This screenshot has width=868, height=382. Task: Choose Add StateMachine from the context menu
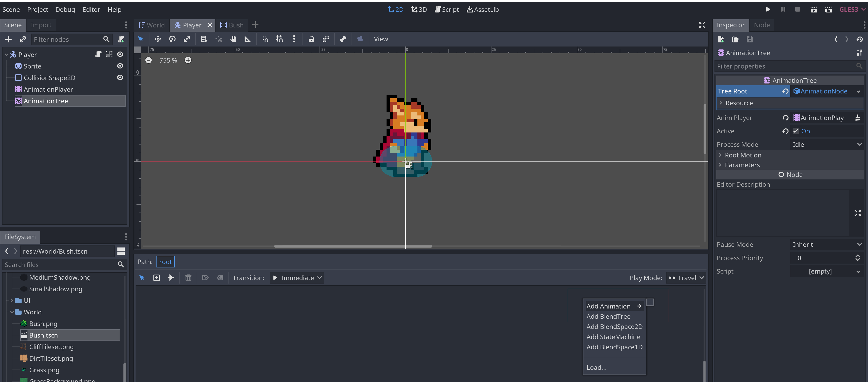tap(613, 337)
